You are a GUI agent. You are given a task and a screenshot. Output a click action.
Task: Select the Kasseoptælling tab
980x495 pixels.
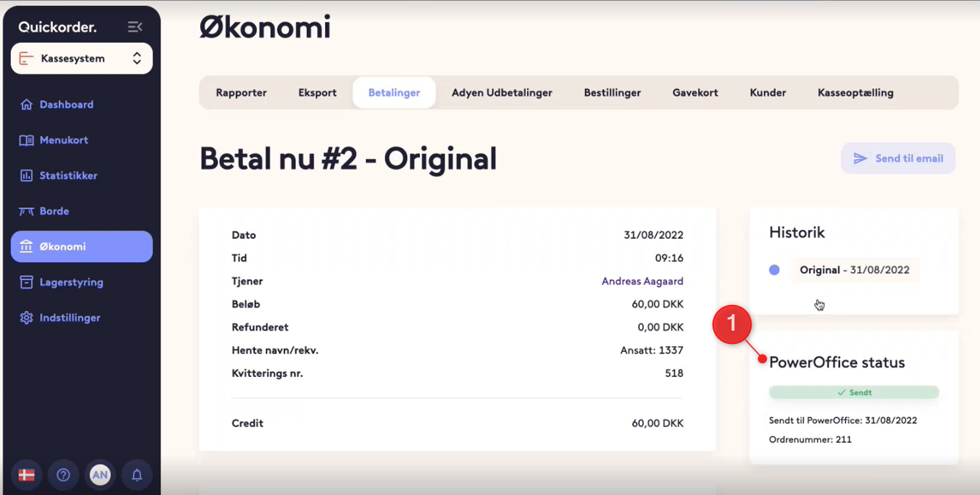click(855, 92)
